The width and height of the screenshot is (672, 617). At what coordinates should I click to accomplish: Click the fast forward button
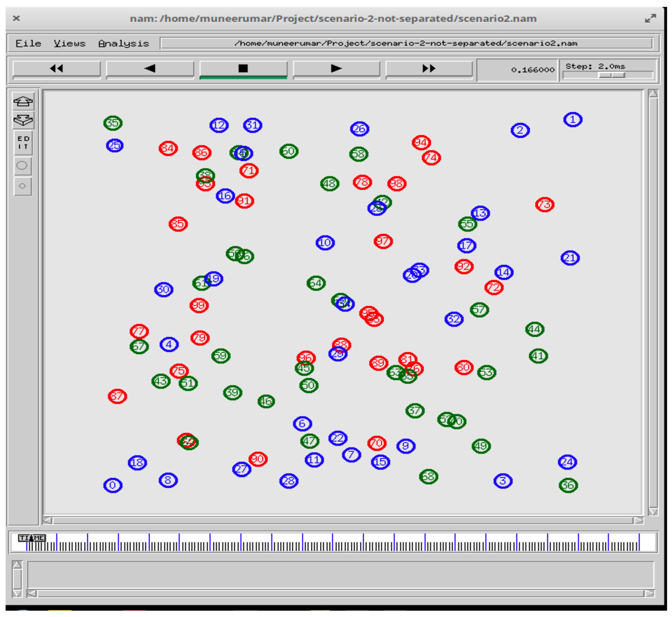pyautogui.click(x=429, y=69)
